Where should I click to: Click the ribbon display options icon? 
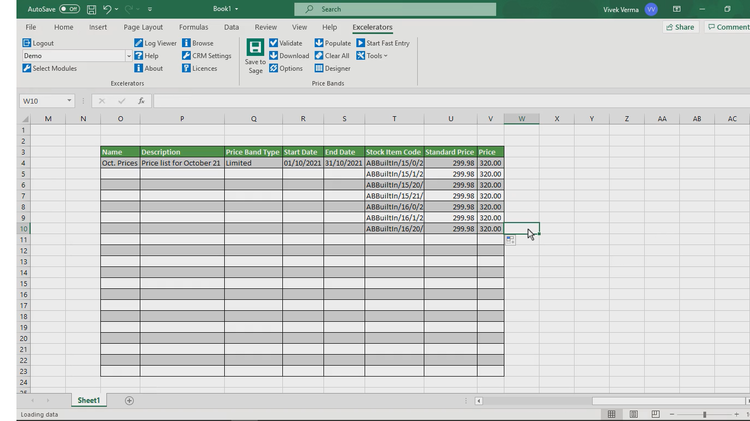[x=676, y=9]
